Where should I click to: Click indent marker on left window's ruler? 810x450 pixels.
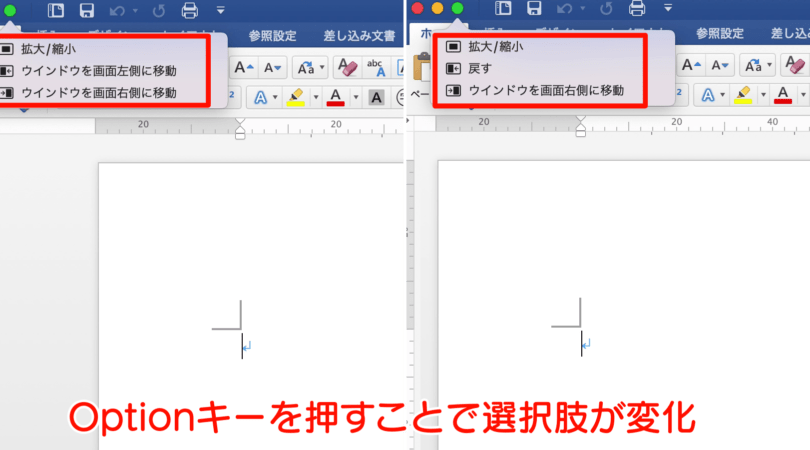[240, 129]
